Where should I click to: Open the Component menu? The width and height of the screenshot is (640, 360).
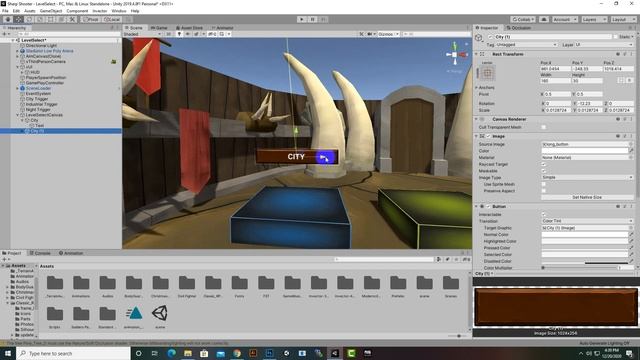77,11
